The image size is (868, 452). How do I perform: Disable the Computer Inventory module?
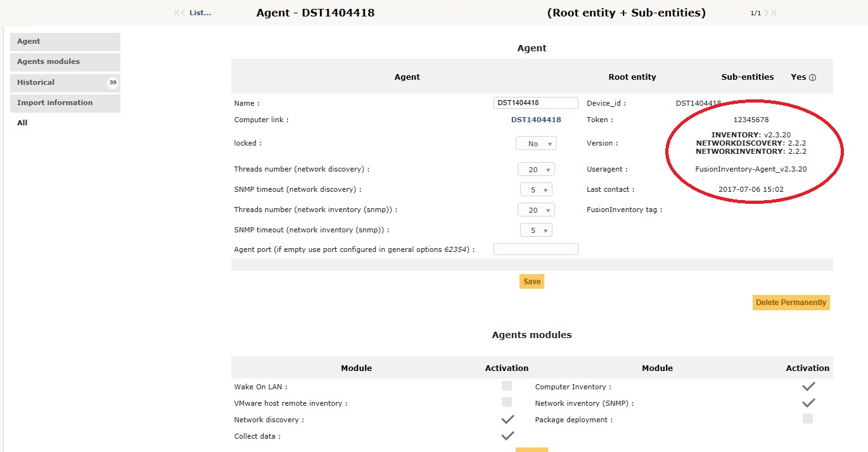pyautogui.click(x=808, y=386)
